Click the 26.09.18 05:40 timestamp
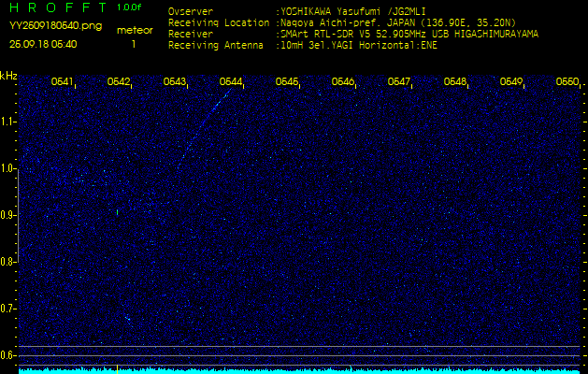The height and width of the screenshot is (374, 588). (43, 44)
